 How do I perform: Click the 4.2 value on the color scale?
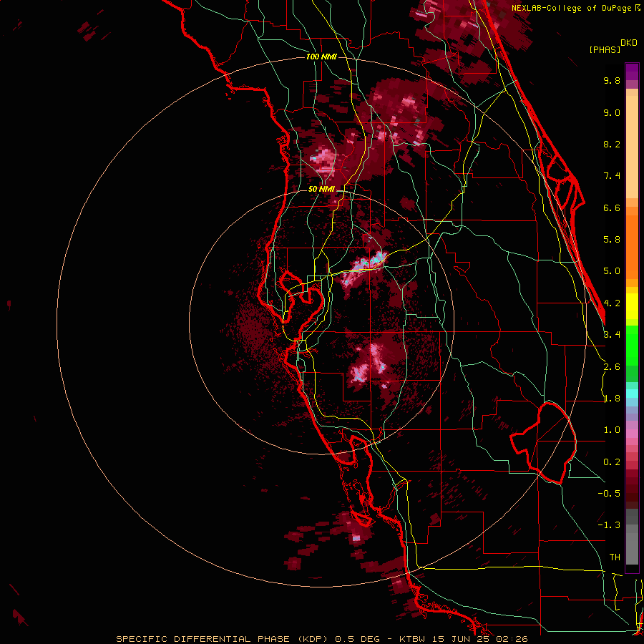pos(612,303)
